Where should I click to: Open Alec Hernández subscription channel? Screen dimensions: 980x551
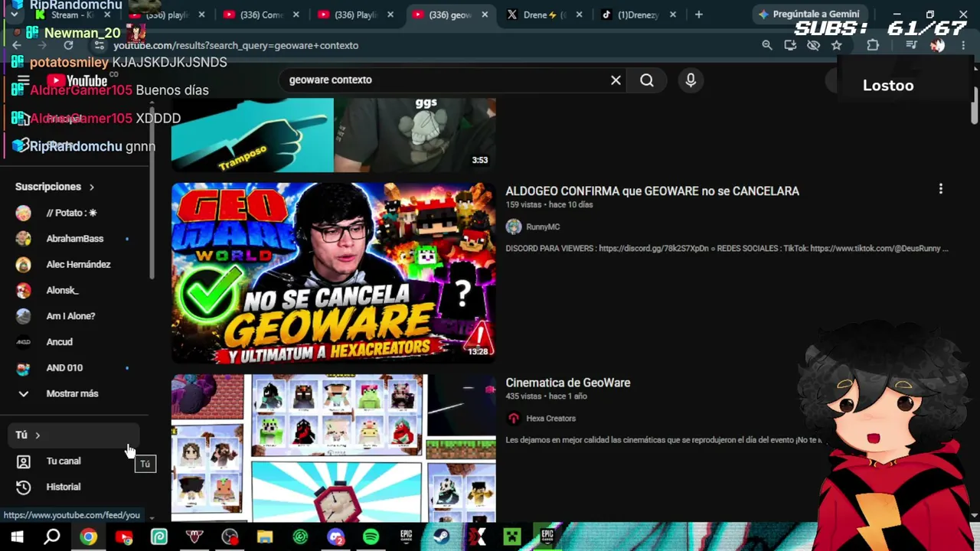(x=73, y=264)
